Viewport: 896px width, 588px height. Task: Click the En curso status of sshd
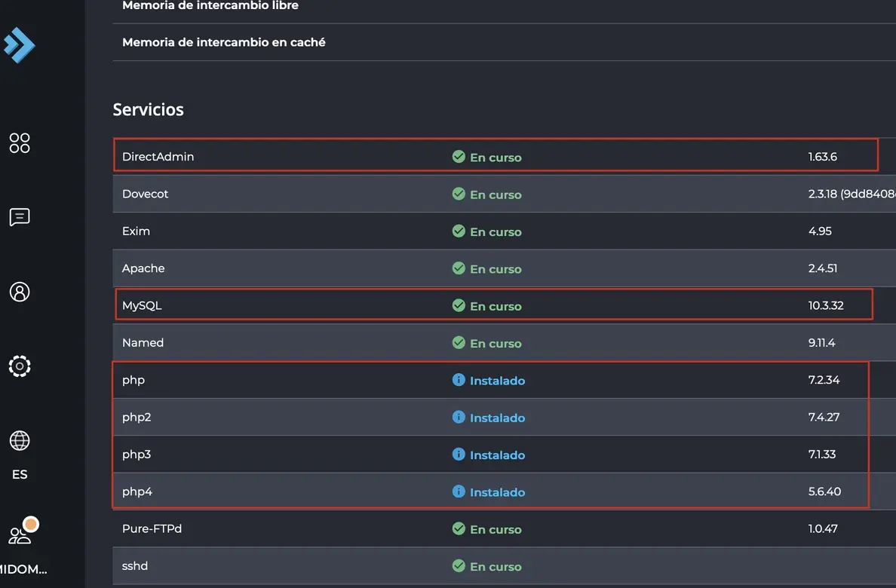point(496,566)
